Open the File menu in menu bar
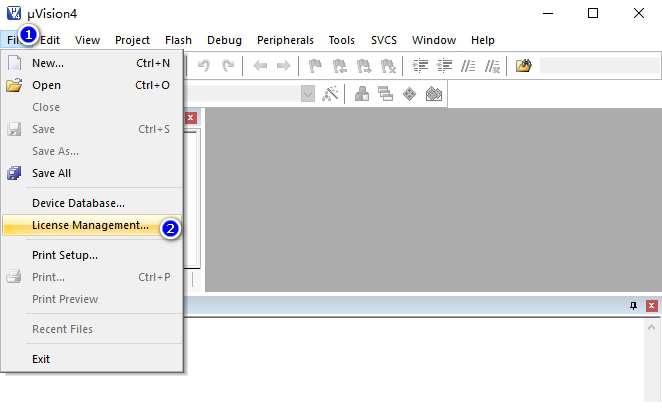Image resolution: width=662 pixels, height=418 pixels. pyautogui.click(x=16, y=40)
